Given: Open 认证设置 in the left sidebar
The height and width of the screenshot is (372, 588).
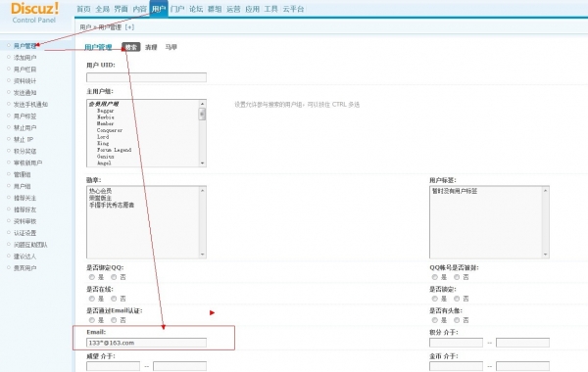Looking at the screenshot, I should [x=24, y=233].
